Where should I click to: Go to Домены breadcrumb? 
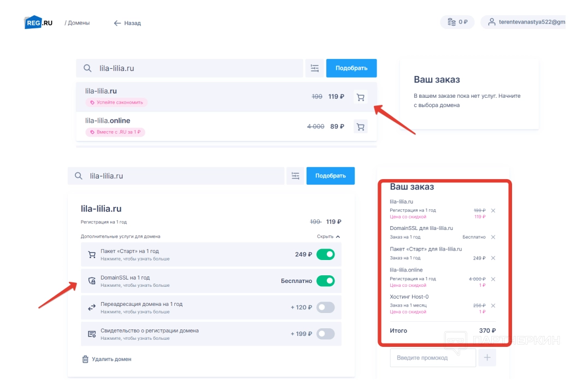pos(79,23)
